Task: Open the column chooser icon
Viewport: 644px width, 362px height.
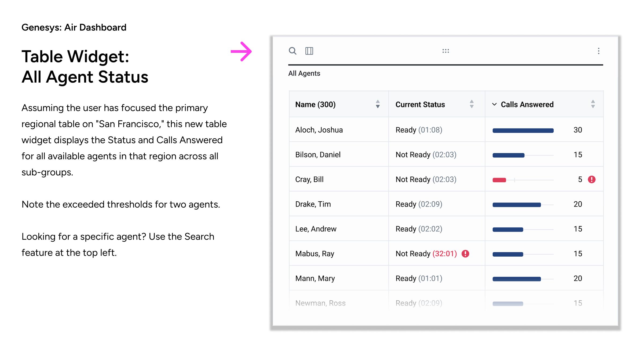Action: [309, 51]
